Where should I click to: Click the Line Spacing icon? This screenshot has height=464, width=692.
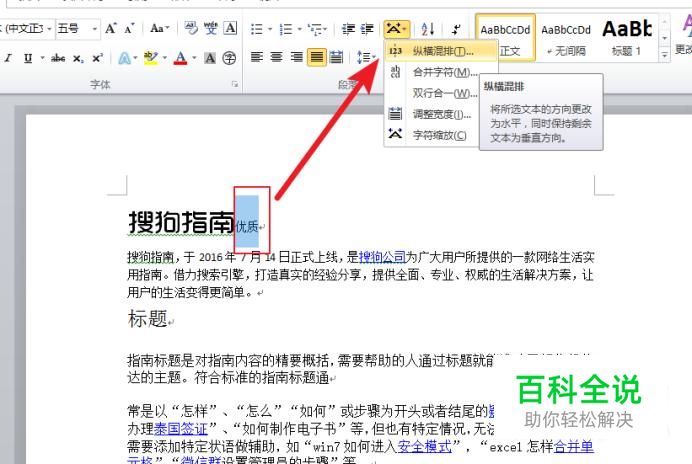(x=363, y=57)
